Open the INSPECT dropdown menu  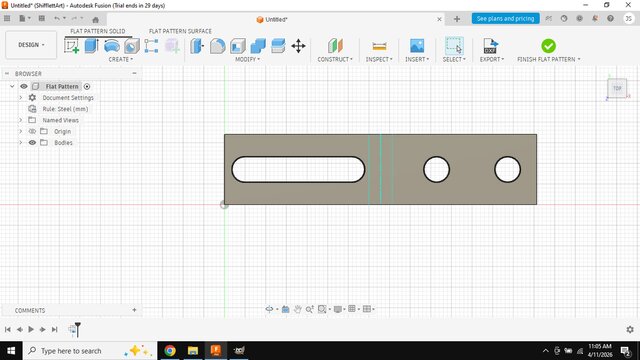coord(379,59)
